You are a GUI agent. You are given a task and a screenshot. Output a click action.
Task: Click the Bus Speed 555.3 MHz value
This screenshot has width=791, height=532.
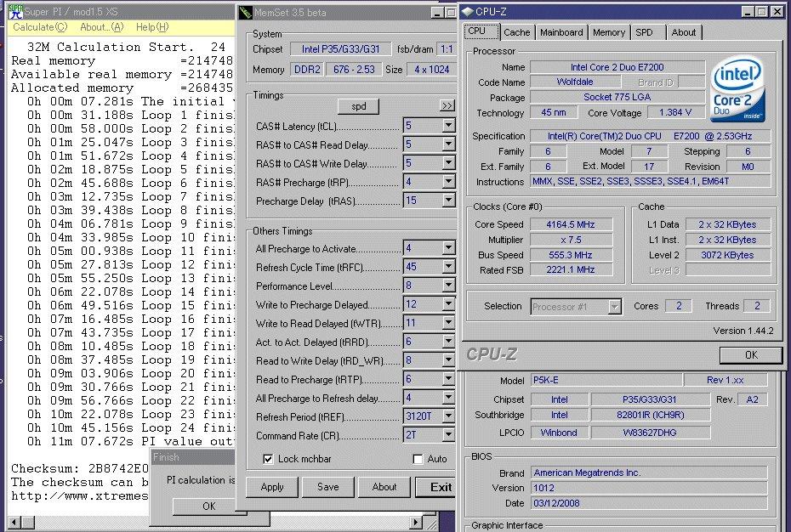(x=570, y=255)
